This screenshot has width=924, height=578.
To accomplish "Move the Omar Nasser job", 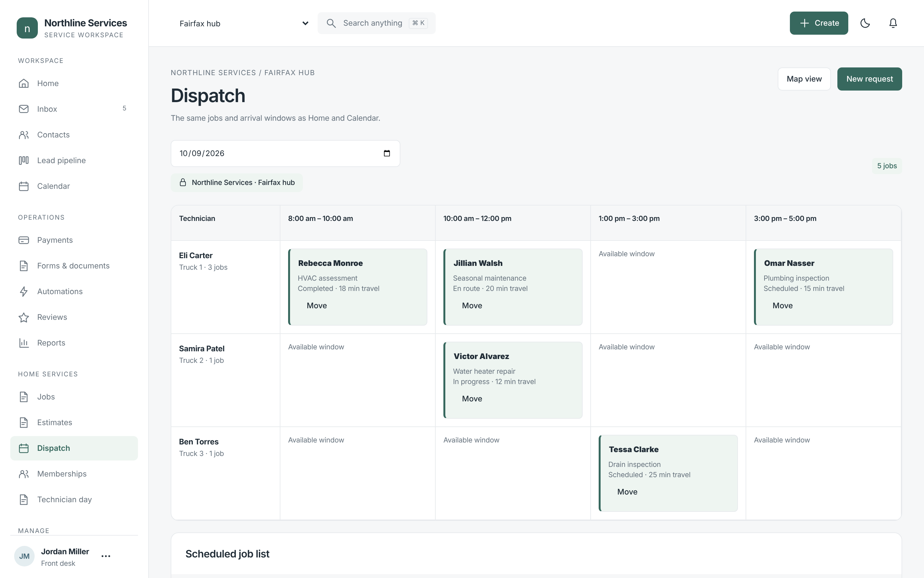I will pyautogui.click(x=782, y=305).
